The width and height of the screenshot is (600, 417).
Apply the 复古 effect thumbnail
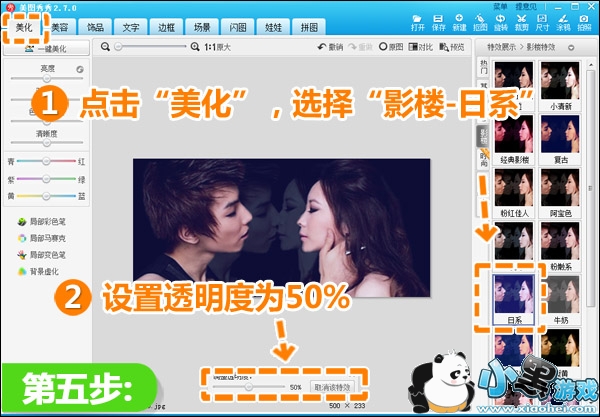(560, 139)
